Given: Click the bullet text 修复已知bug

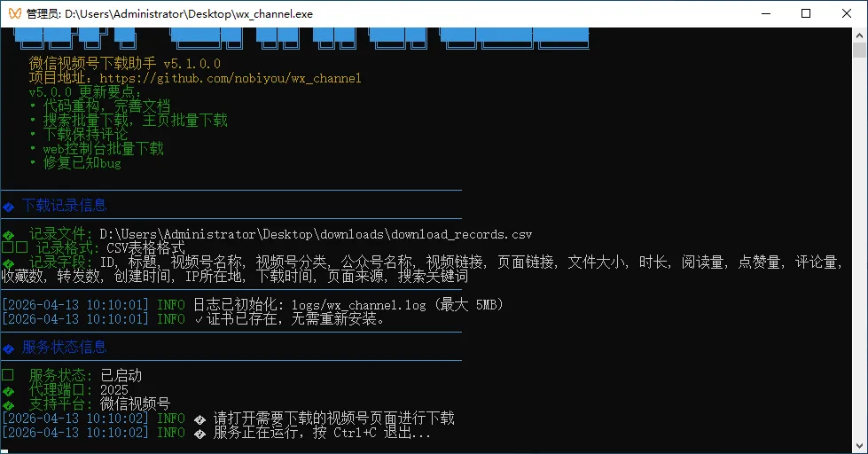Looking at the screenshot, I should tap(82, 163).
